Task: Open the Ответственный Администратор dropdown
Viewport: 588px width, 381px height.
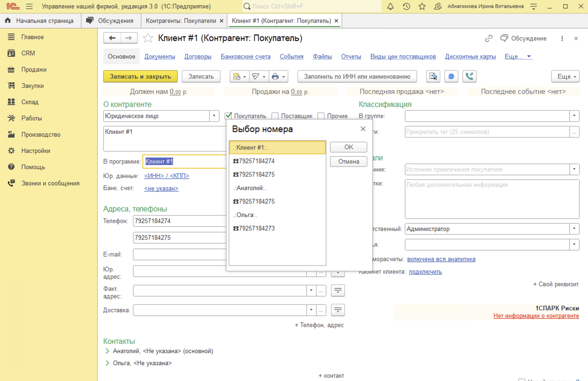Action: [575, 229]
